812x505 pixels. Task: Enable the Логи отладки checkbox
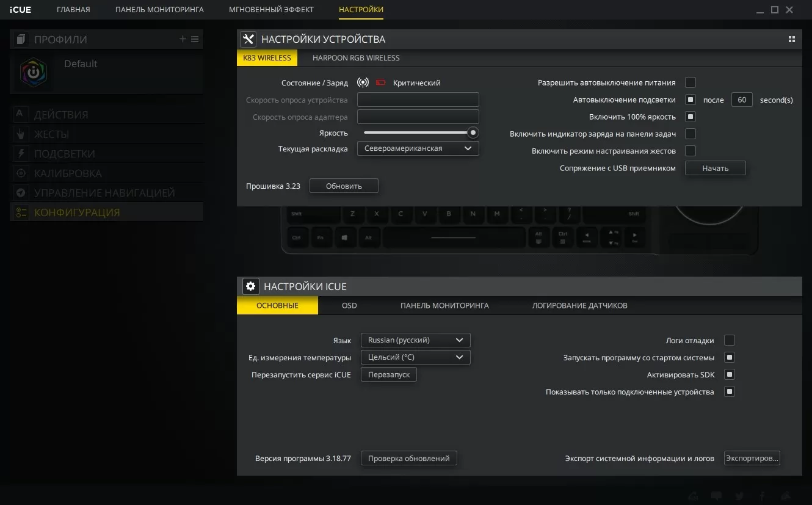[729, 340]
